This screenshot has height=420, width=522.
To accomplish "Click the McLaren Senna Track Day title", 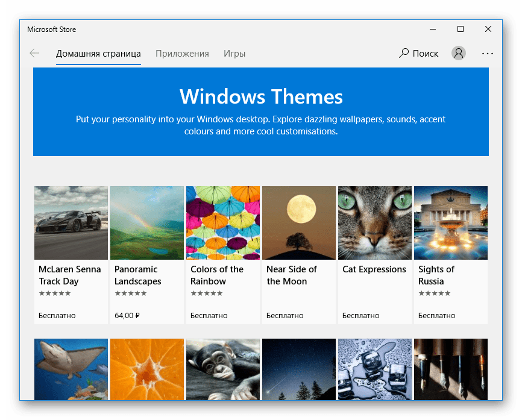I will [69, 275].
